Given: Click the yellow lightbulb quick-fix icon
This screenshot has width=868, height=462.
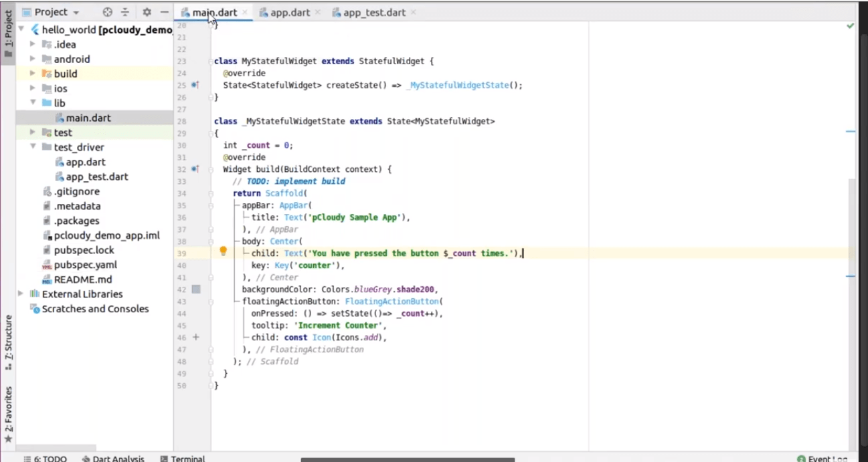Looking at the screenshot, I should tap(224, 252).
